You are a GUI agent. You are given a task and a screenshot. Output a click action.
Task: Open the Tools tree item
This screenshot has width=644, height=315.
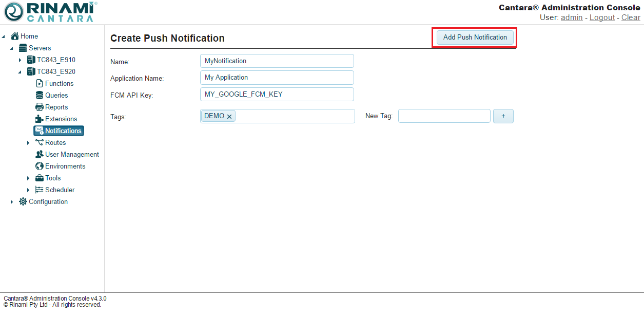click(52, 178)
